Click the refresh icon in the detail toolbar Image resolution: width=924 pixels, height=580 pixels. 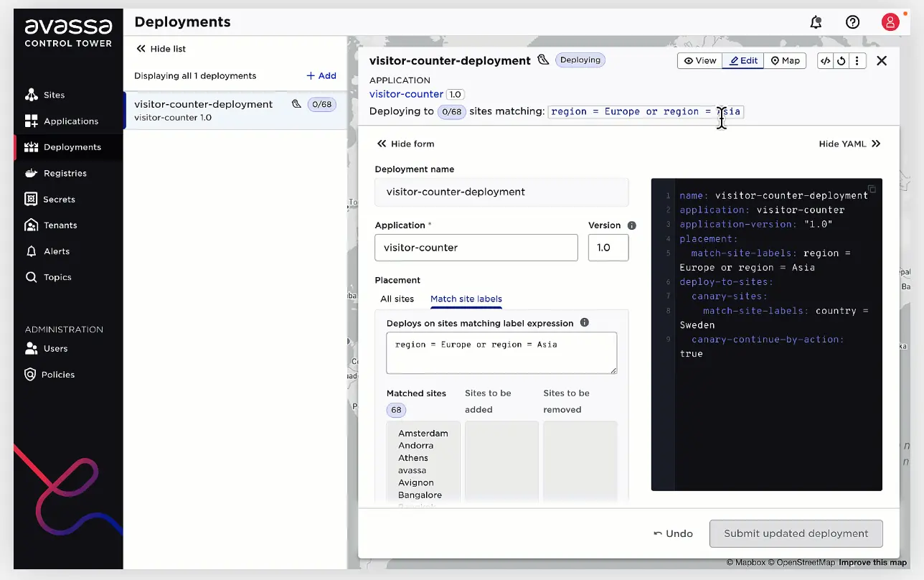coord(841,61)
